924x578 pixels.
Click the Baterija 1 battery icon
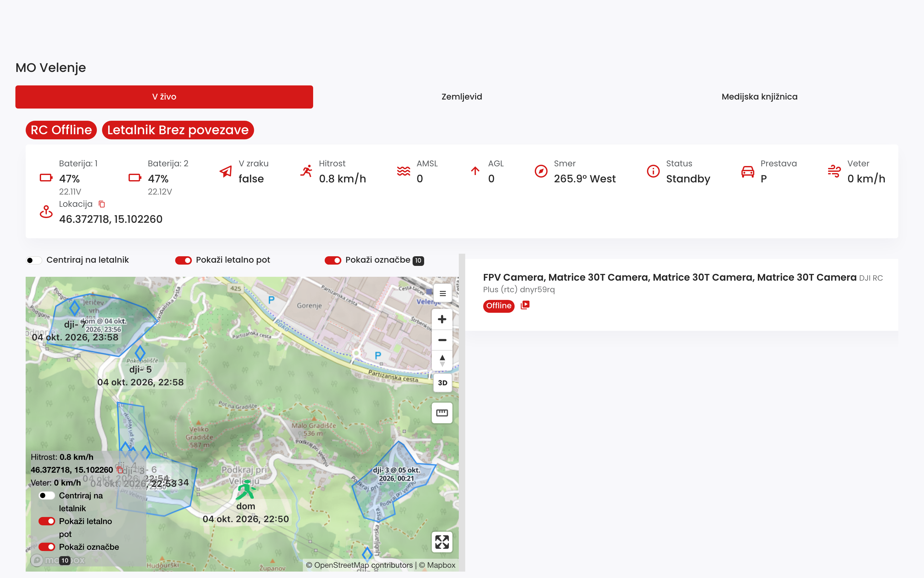point(46,178)
